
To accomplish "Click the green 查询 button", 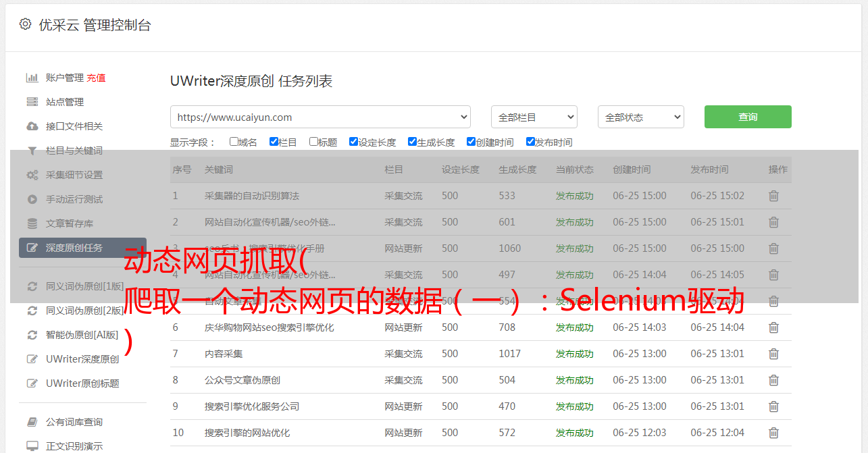I will (747, 117).
